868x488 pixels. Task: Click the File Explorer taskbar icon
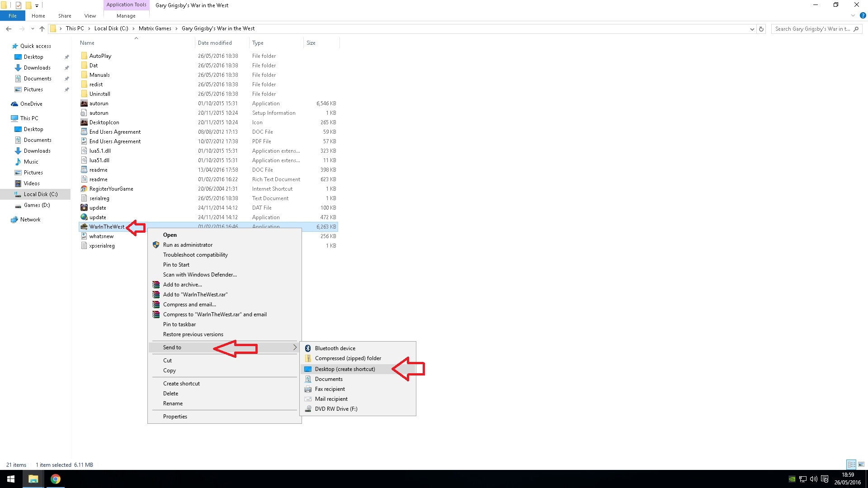tap(33, 479)
